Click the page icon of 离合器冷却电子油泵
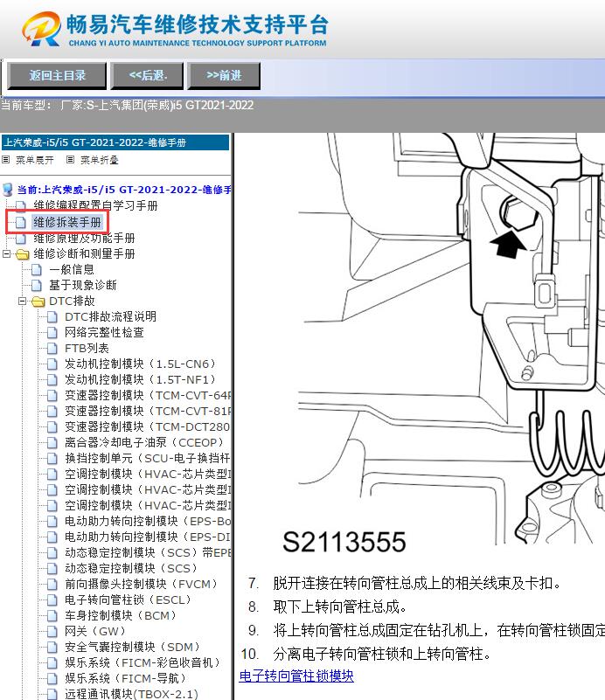This screenshot has height=700, width=605. [52, 442]
